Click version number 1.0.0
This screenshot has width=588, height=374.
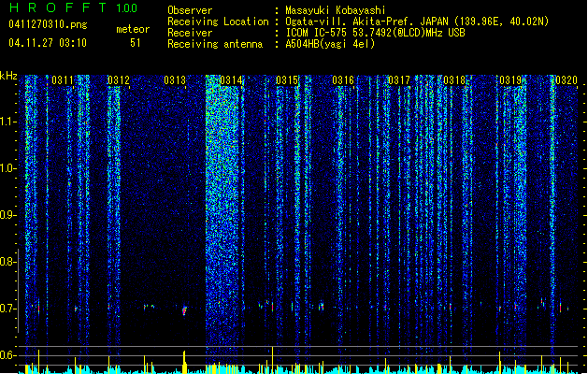(x=126, y=8)
